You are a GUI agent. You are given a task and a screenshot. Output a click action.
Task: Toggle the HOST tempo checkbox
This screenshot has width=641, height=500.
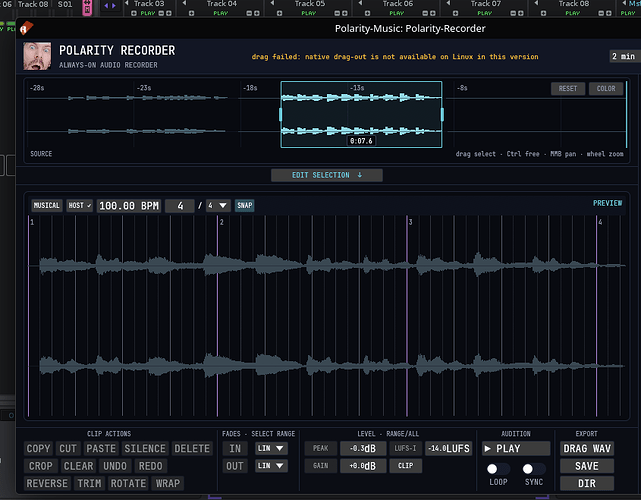80,205
